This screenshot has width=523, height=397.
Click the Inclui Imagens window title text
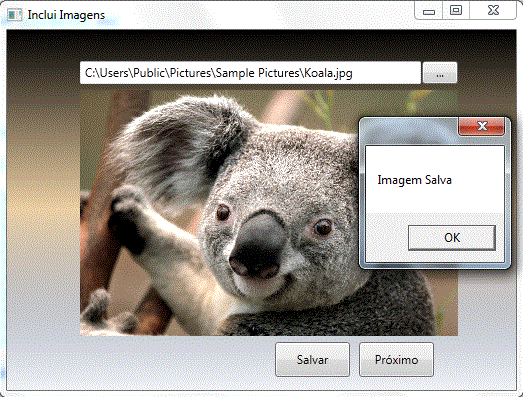tap(66, 15)
